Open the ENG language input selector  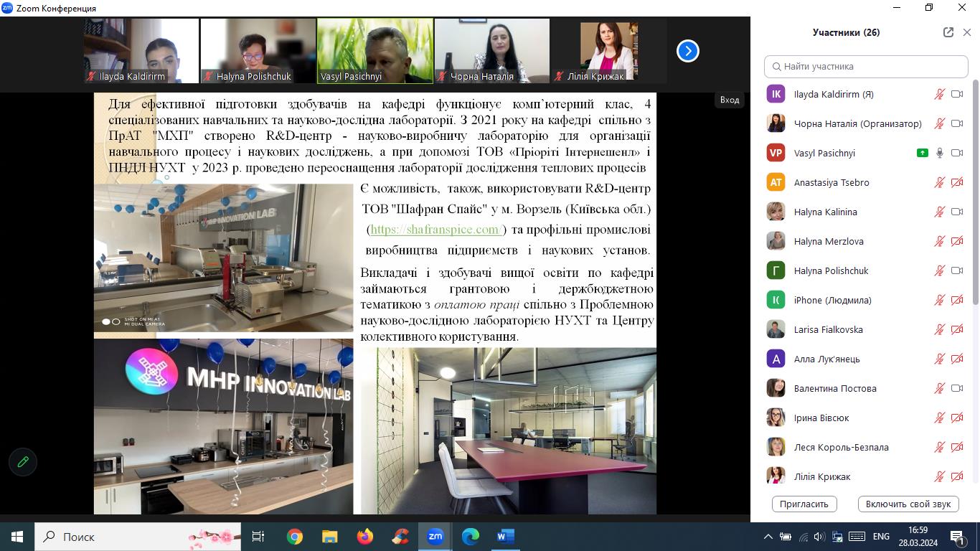pos(880,537)
